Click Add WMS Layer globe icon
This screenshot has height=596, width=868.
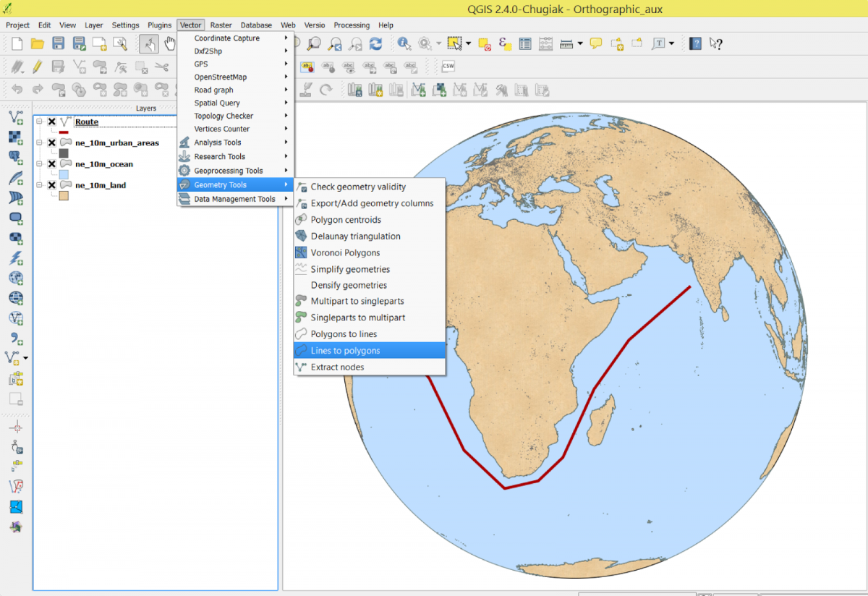coord(16,278)
